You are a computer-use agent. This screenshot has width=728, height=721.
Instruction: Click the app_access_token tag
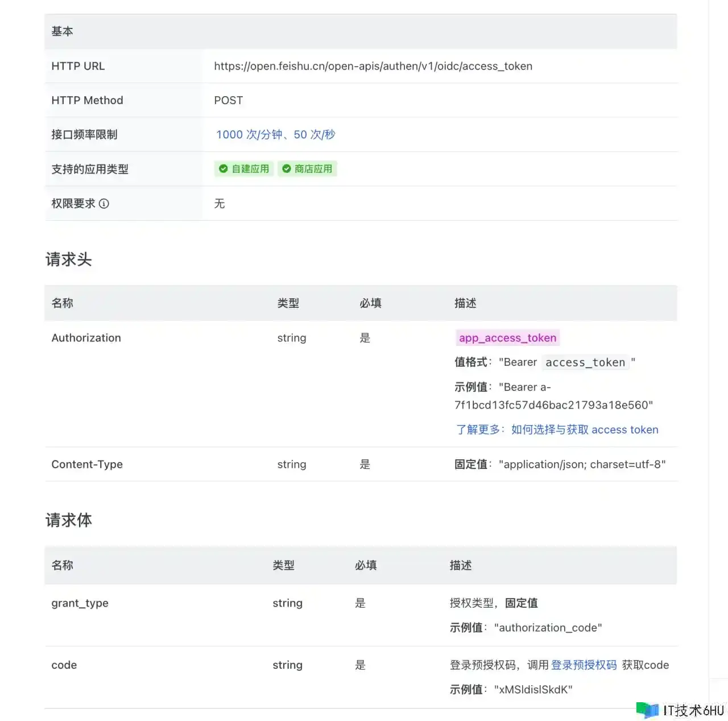(x=507, y=338)
